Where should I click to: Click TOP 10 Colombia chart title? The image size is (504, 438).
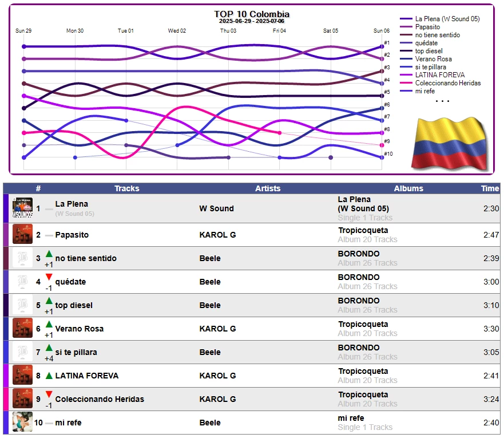[x=252, y=14]
